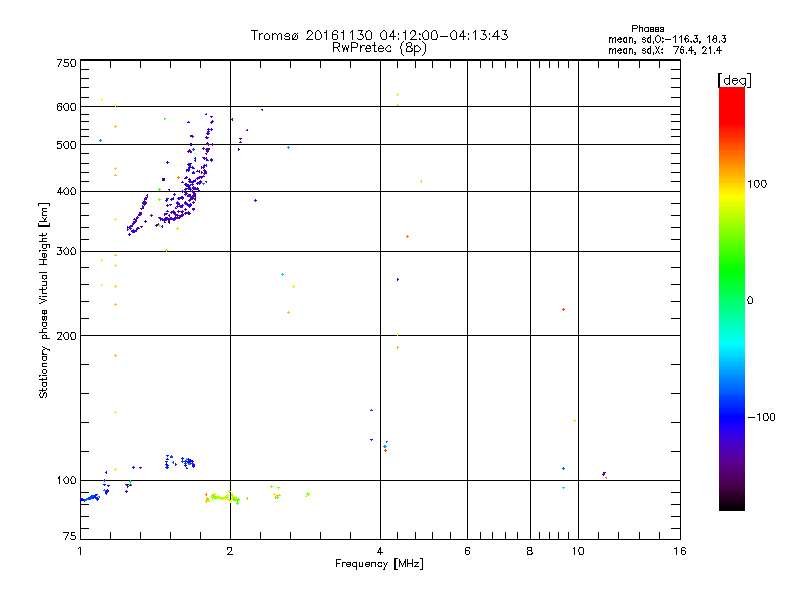Viewport: 800px width, 600px height.
Task: Click the yellow-green echo cluster near 2 MHz
Action: coord(223,497)
